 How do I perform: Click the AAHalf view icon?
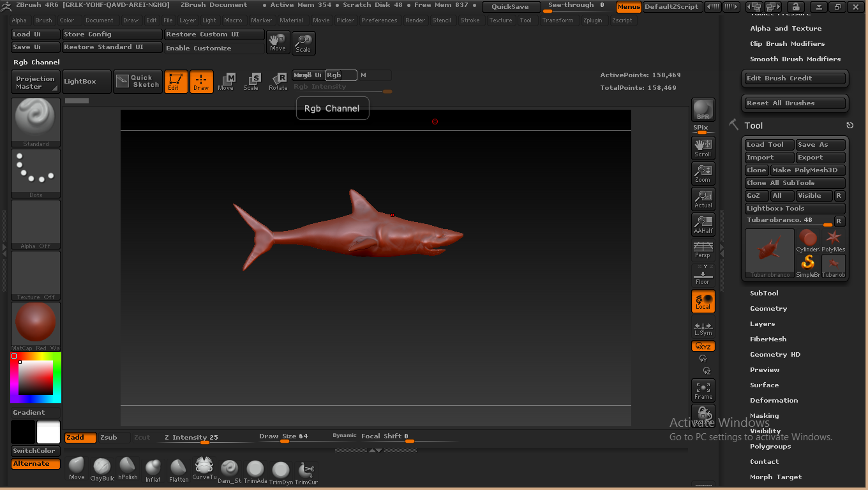(x=703, y=225)
